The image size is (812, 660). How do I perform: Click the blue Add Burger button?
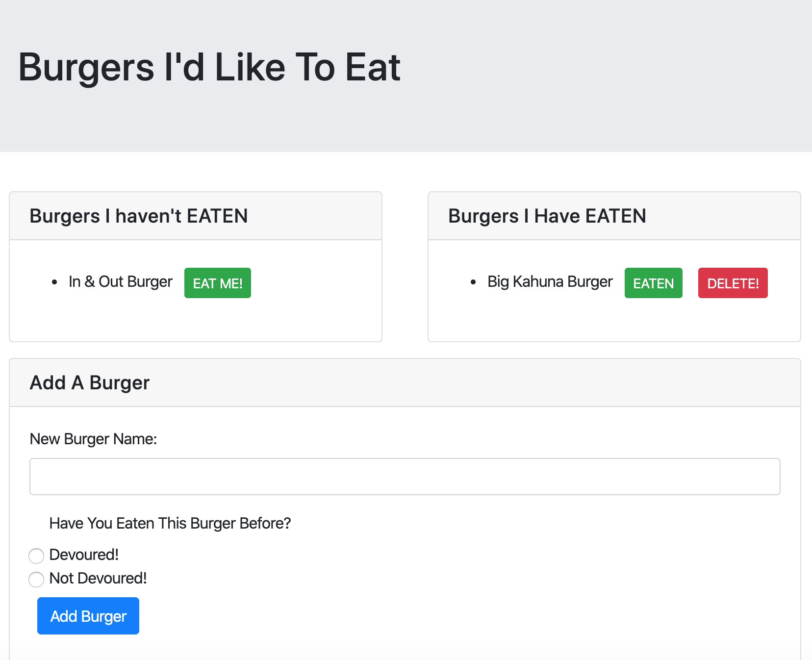(88, 616)
